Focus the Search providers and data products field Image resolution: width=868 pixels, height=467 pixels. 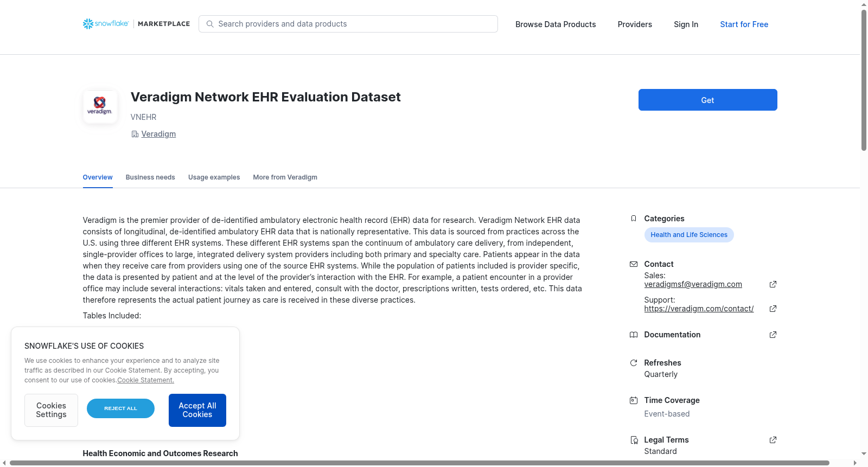(x=348, y=24)
